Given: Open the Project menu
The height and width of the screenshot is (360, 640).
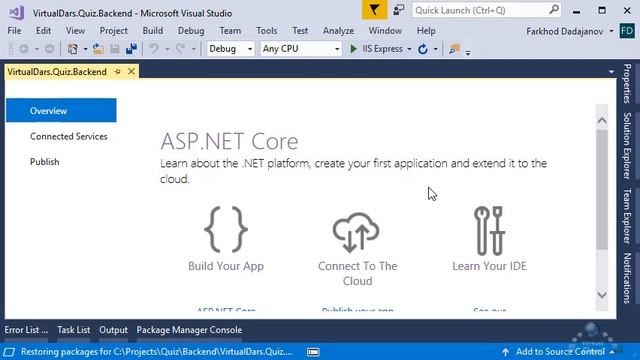Looking at the screenshot, I should click(113, 31).
